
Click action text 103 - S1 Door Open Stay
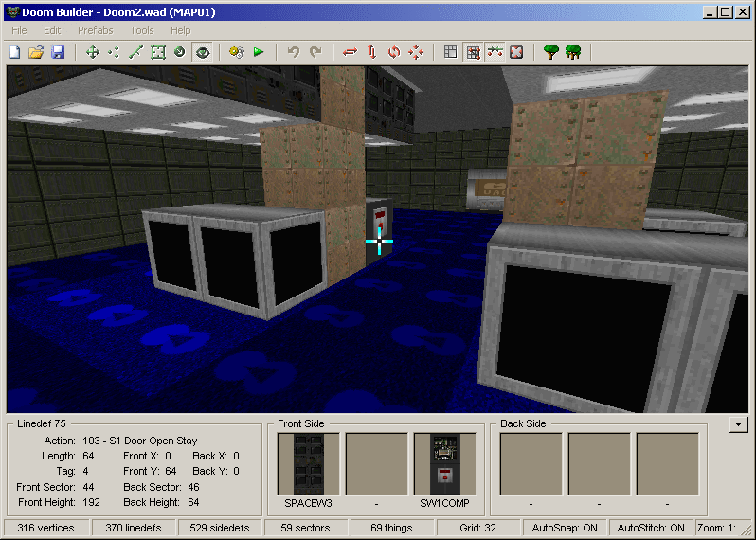pos(140,441)
